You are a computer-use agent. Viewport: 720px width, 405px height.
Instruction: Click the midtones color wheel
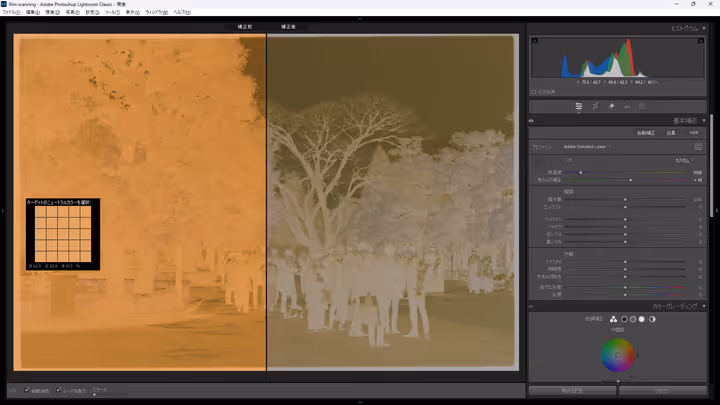pos(618,353)
